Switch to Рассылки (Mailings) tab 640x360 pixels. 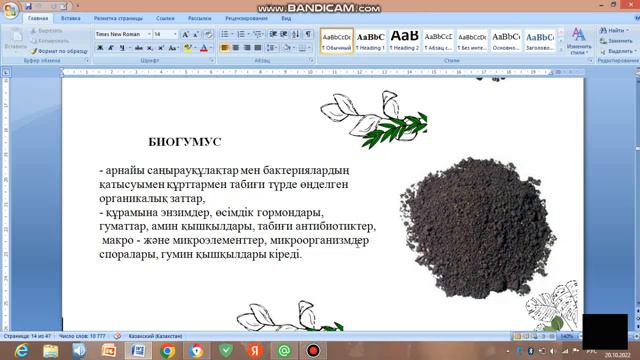pyautogui.click(x=200, y=18)
